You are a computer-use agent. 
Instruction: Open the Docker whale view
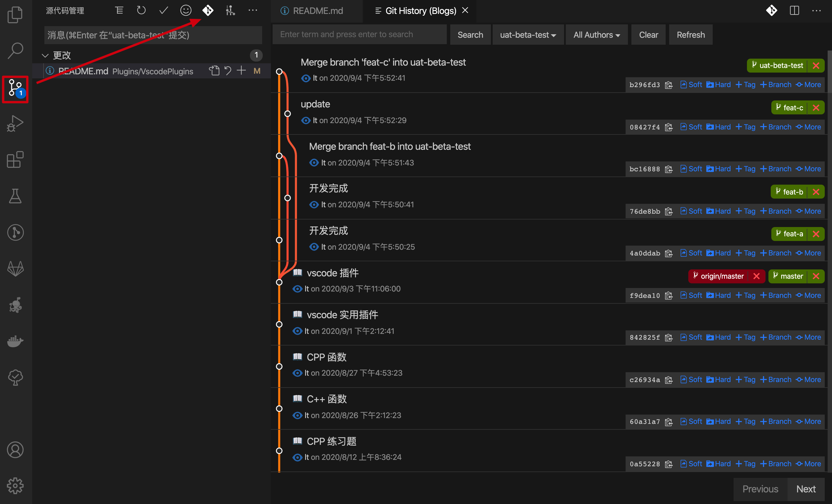point(15,341)
